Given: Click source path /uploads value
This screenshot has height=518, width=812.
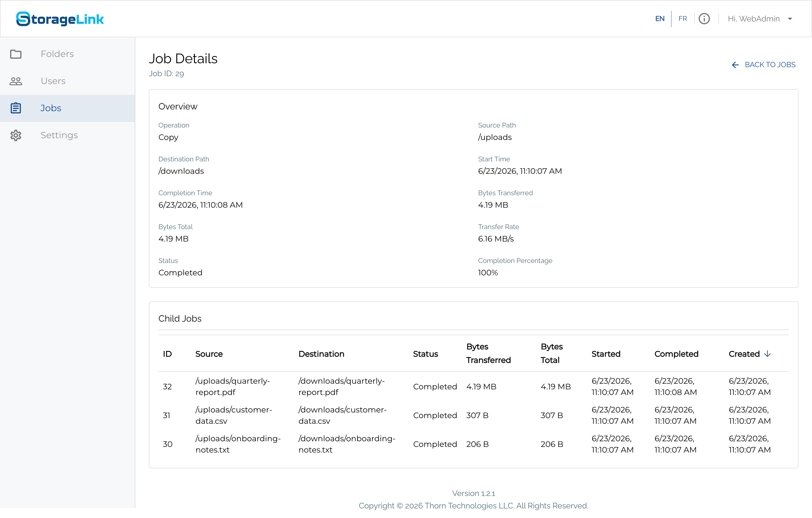Looking at the screenshot, I should pyautogui.click(x=495, y=137).
